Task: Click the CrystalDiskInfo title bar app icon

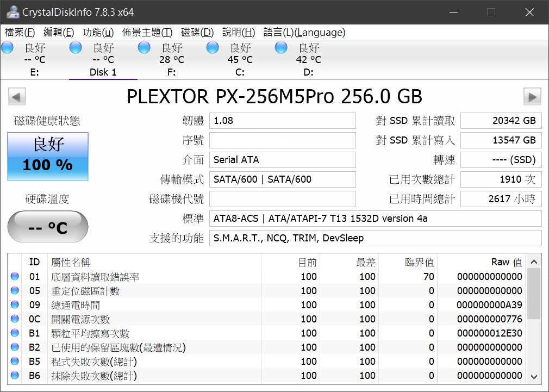Action: coord(13,12)
